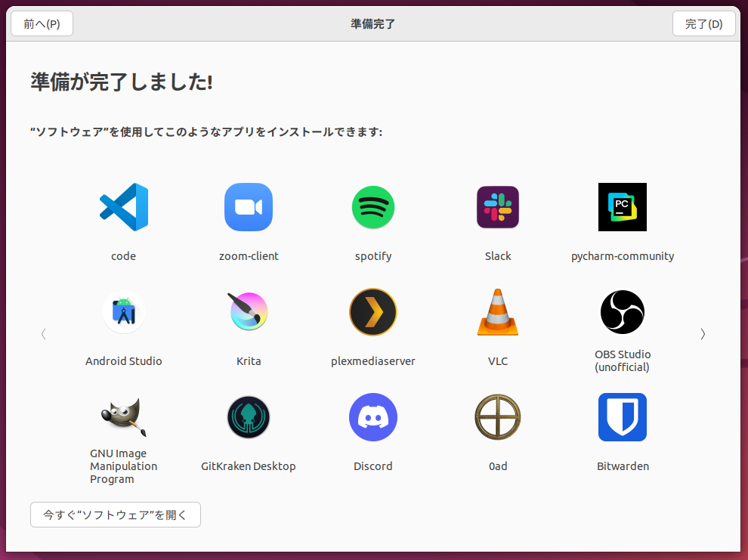Show next page of apps with right chevron
Image resolution: width=748 pixels, height=560 pixels.
tap(703, 334)
